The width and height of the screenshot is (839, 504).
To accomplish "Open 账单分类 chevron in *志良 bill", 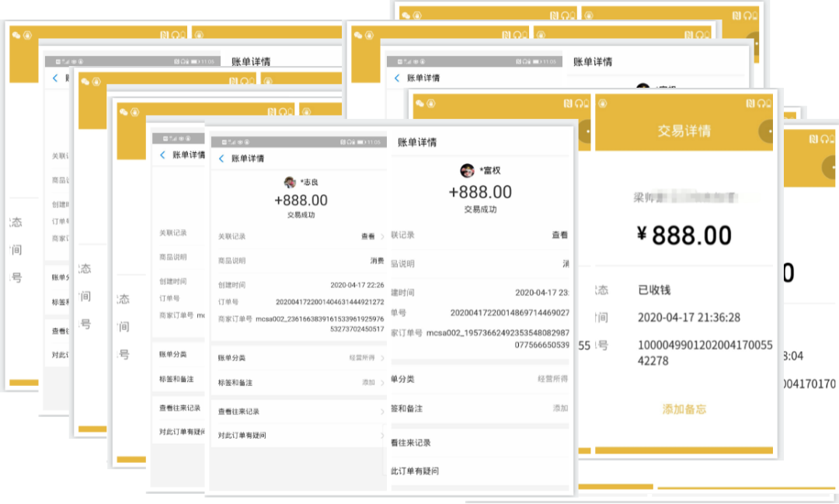I will tap(382, 358).
